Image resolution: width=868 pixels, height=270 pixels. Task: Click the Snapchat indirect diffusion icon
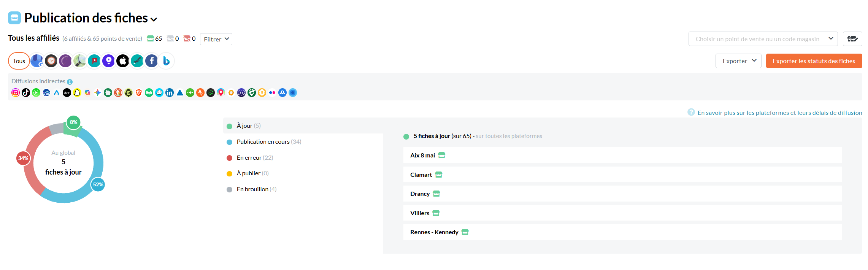pos(77,92)
